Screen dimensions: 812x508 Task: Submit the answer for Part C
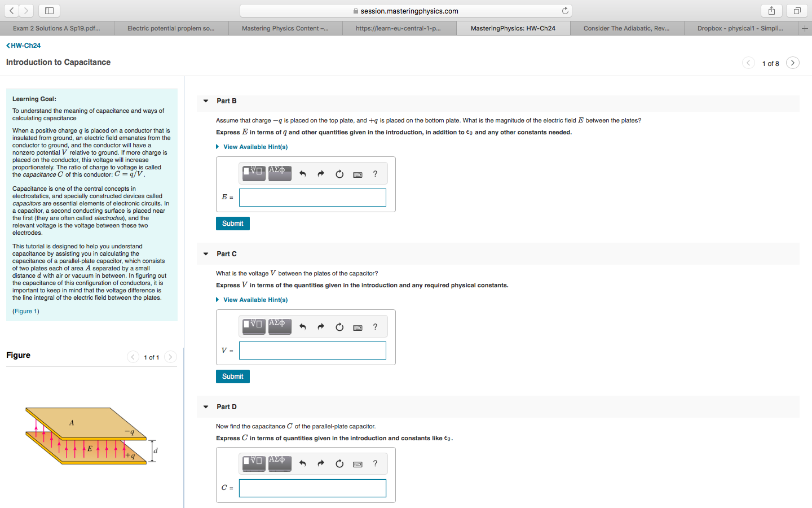coord(232,376)
